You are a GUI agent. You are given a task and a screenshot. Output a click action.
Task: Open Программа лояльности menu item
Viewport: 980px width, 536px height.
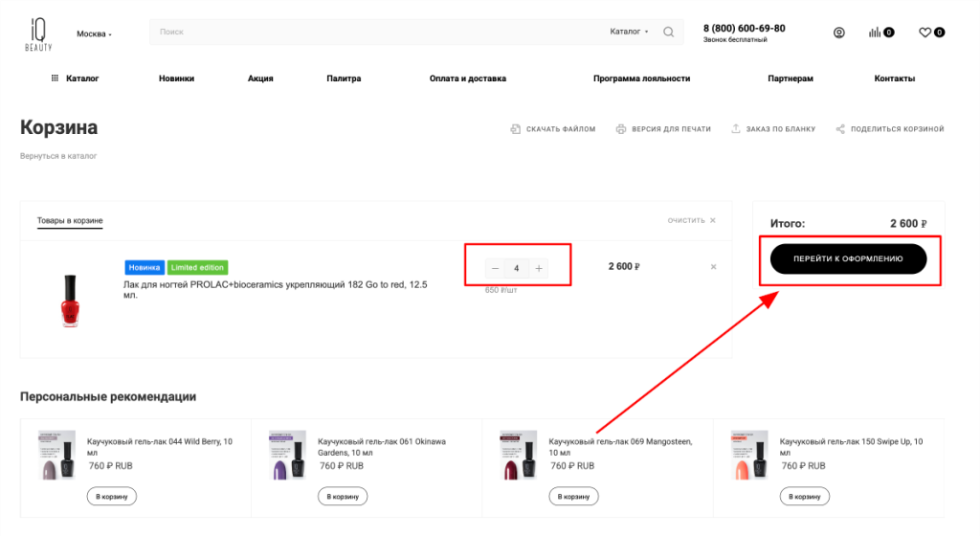pos(641,78)
